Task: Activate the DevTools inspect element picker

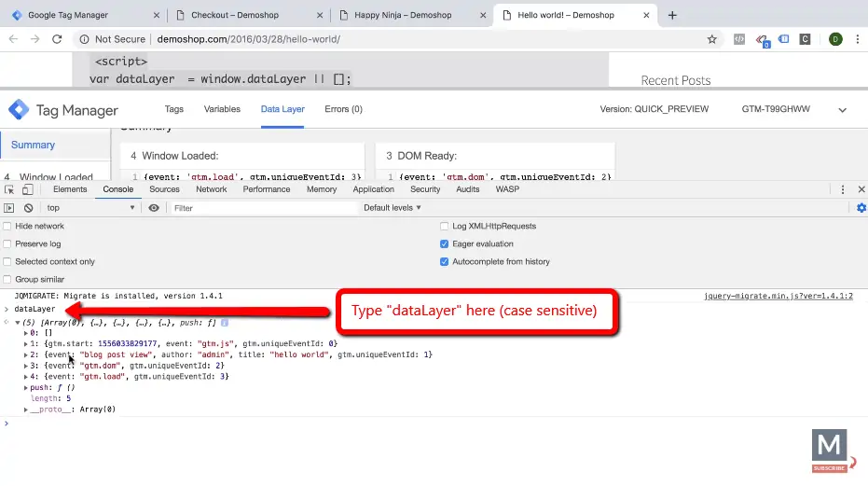Action: (9, 189)
